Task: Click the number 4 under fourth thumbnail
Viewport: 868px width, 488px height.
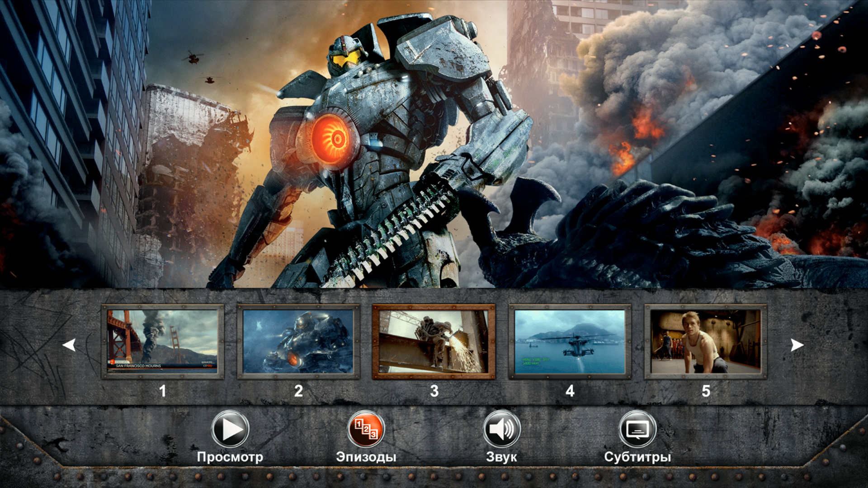Action: point(570,391)
